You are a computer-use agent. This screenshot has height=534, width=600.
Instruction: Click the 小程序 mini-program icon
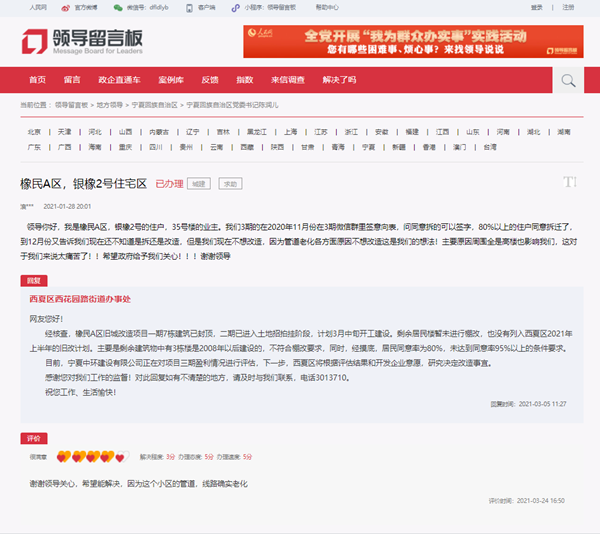235,6
